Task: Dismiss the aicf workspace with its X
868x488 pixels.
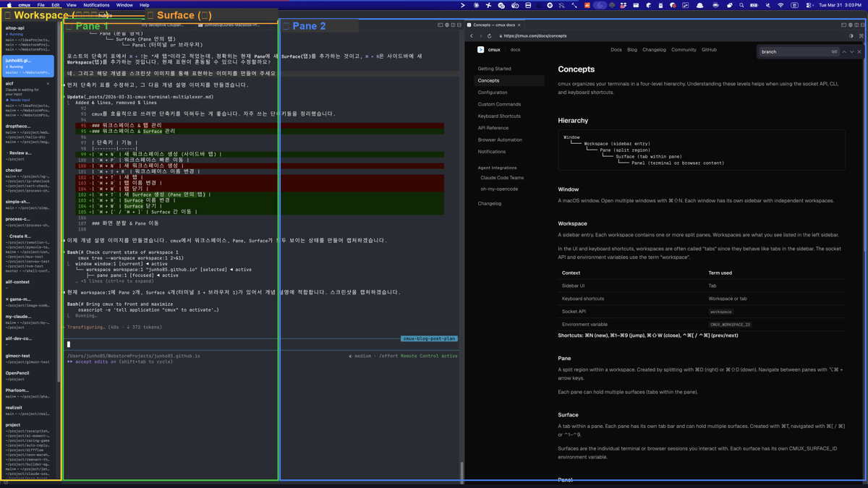Action: click(x=48, y=84)
